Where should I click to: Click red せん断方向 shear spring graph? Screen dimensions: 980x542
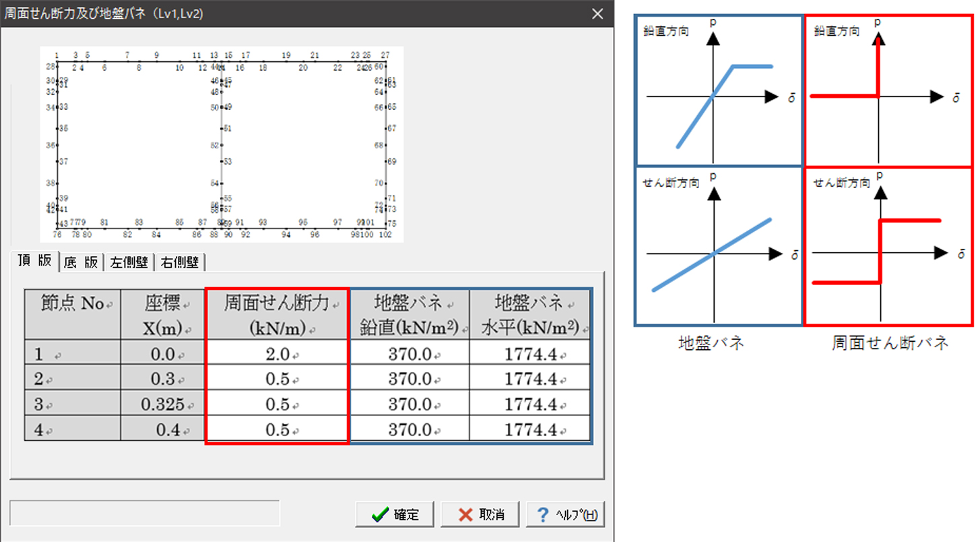(888, 246)
